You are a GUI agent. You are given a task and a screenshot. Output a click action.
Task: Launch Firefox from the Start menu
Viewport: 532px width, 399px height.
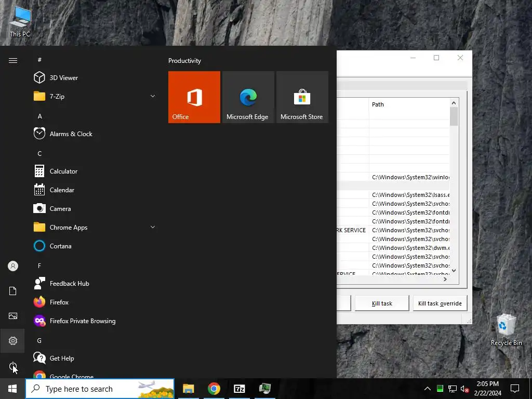pyautogui.click(x=95, y=302)
